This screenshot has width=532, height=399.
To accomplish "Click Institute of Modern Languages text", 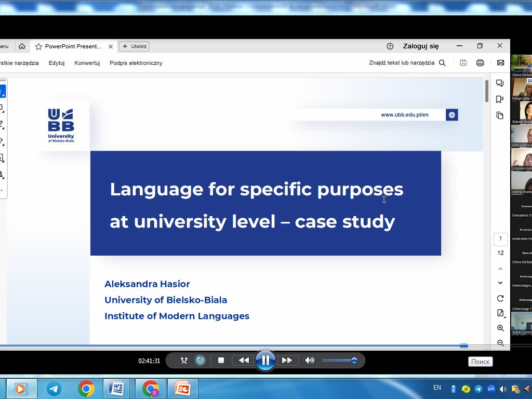I will [177, 316].
